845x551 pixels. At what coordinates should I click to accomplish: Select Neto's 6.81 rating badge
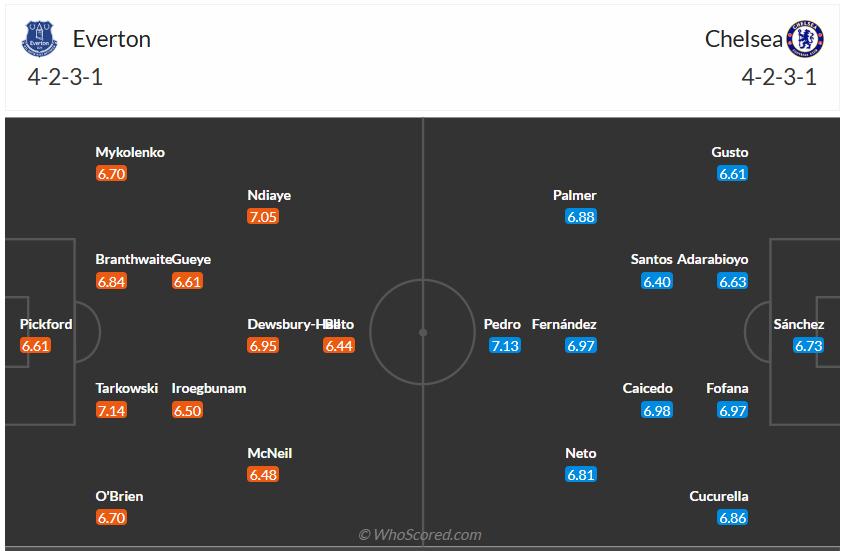[581, 475]
